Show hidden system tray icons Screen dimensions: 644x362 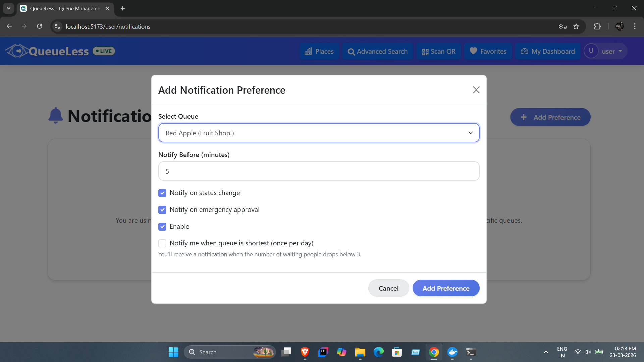546,352
